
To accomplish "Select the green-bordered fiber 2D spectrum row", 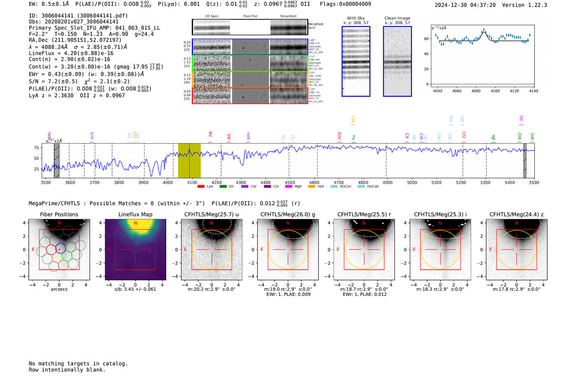I will [250, 63].
